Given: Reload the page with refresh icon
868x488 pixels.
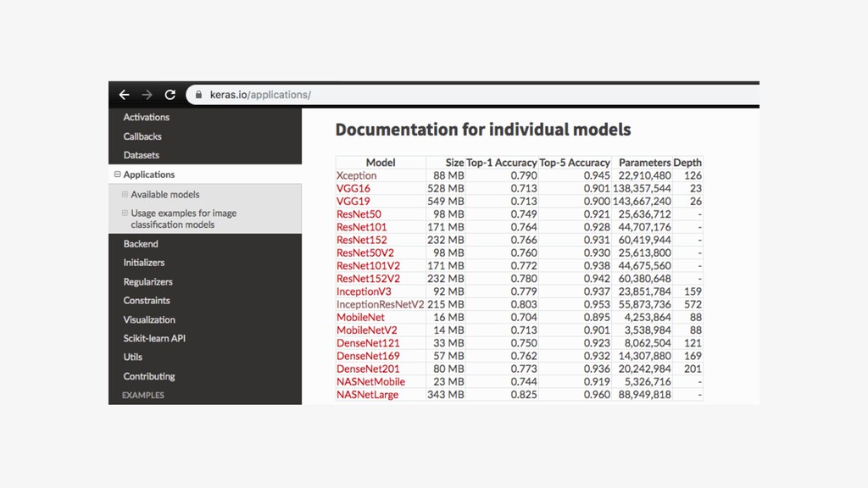Looking at the screenshot, I should [170, 95].
